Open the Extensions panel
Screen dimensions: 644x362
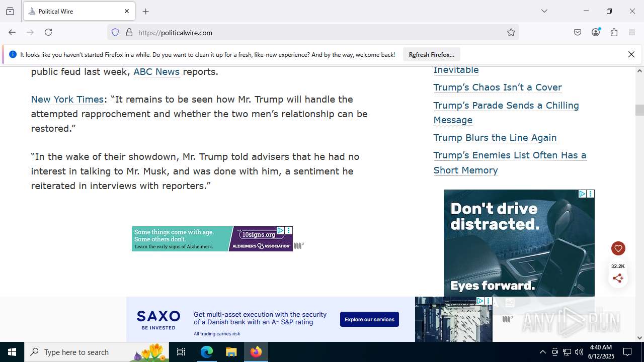[x=614, y=32]
